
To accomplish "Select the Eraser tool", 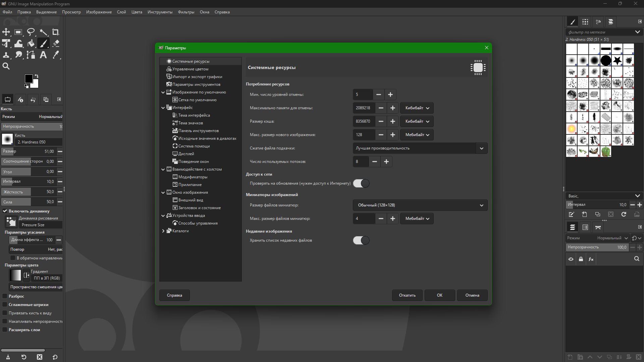I will pos(56,43).
